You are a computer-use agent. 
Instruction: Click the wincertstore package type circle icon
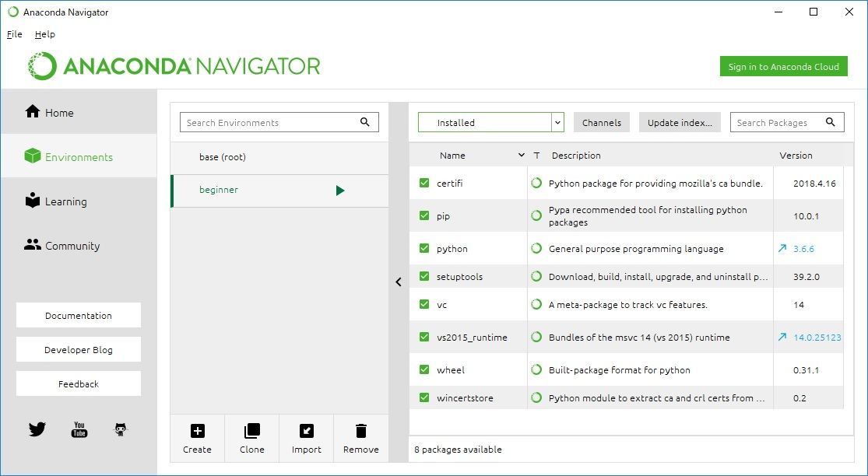pos(536,397)
